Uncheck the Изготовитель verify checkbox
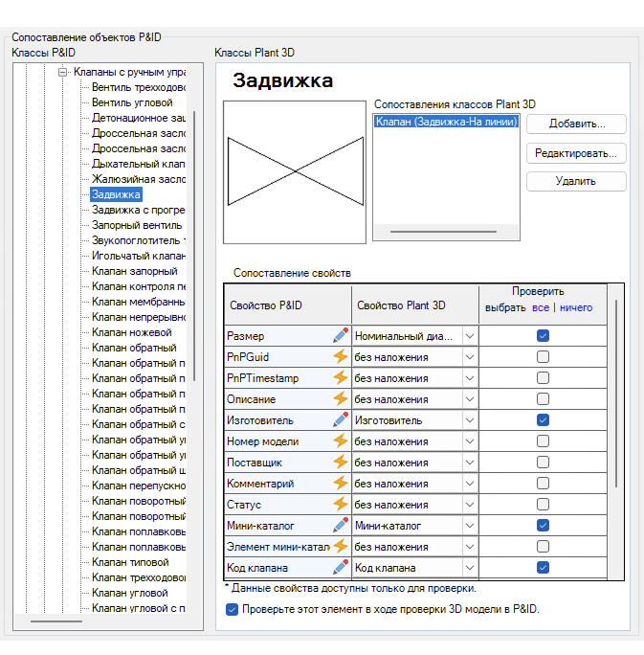Screen dimensions: 644x655 (x=543, y=419)
